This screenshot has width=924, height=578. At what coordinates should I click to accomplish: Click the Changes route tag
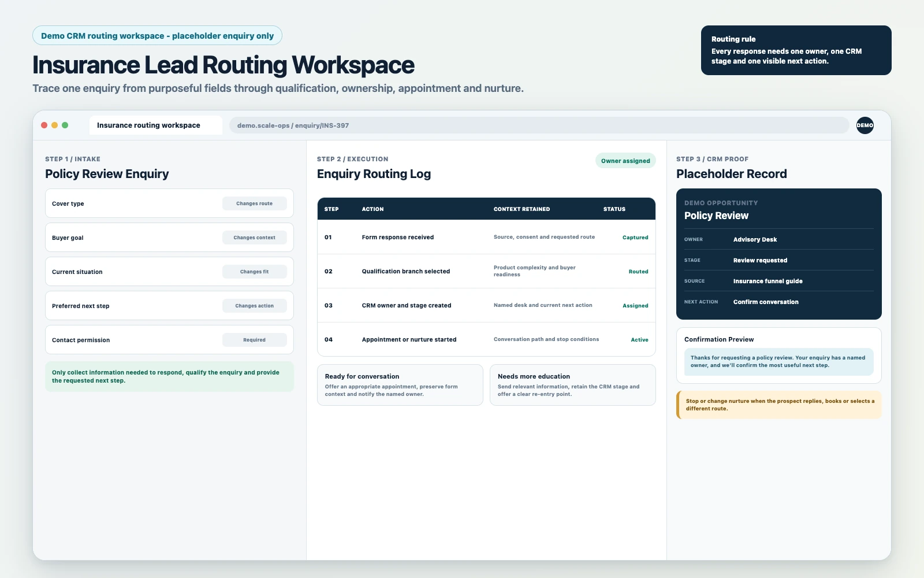pyautogui.click(x=255, y=203)
